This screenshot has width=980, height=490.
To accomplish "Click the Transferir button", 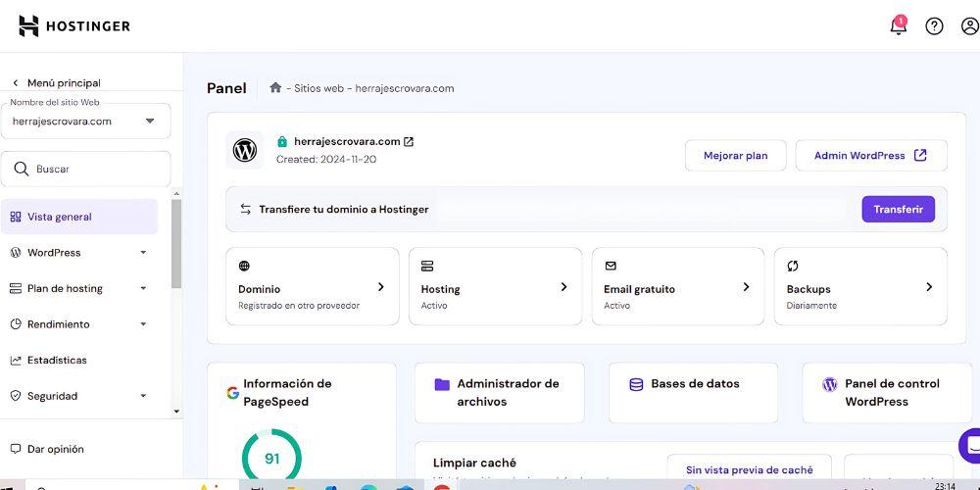I will point(898,209).
